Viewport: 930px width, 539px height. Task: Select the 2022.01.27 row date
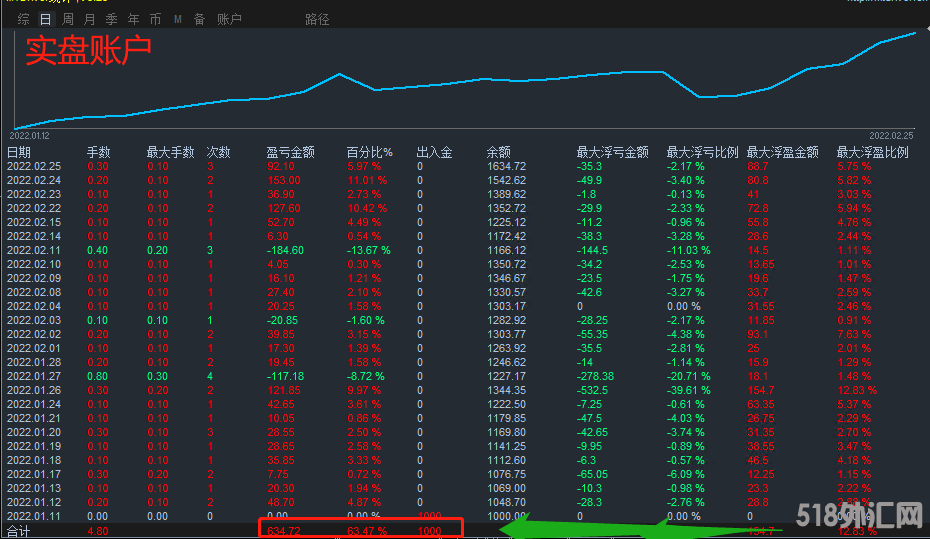33,376
